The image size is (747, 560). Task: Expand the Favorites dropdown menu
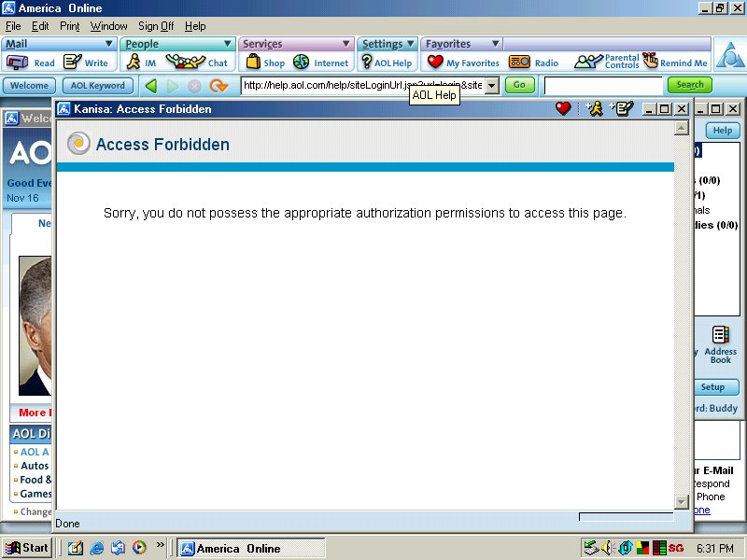click(496, 44)
